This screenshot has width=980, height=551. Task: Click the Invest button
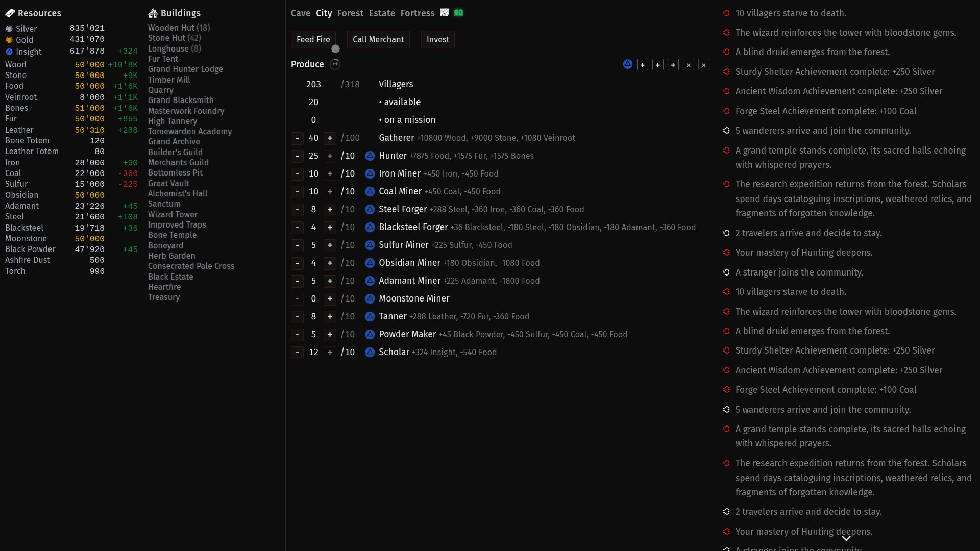[438, 40]
